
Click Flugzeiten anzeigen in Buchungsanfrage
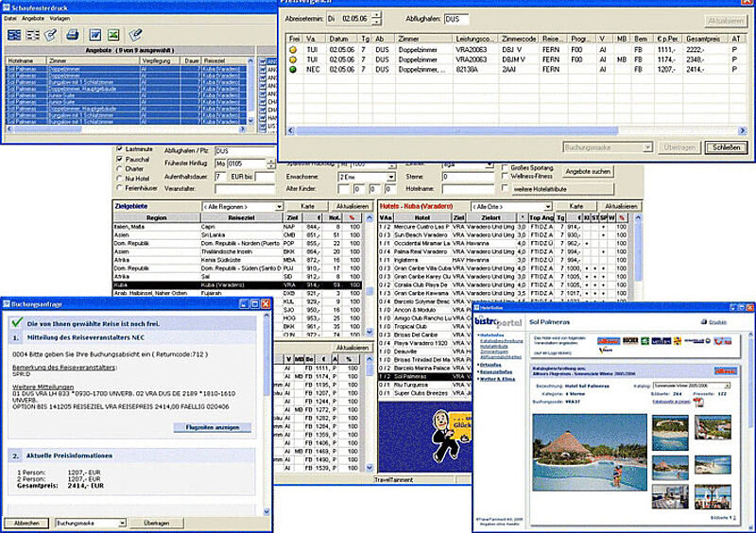click(213, 427)
